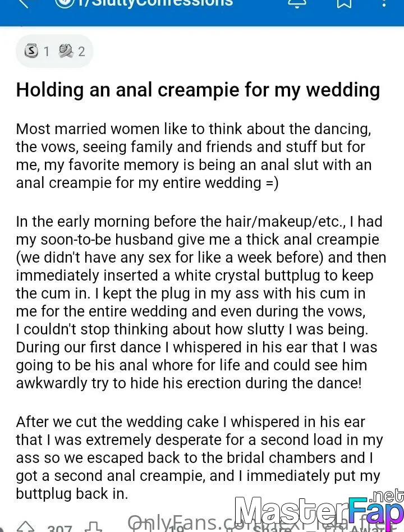Tap the Award button at bottom

click(x=368, y=529)
